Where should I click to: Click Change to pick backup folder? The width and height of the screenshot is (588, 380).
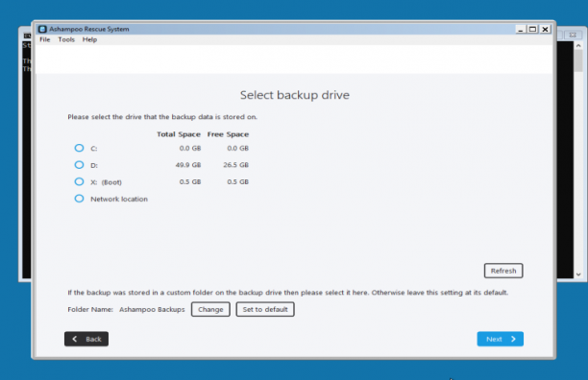tap(210, 309)
